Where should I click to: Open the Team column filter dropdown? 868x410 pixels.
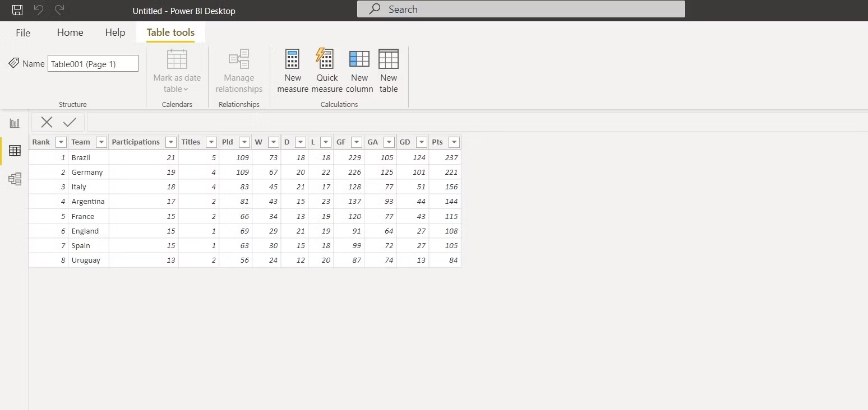(x=101, y=142)
